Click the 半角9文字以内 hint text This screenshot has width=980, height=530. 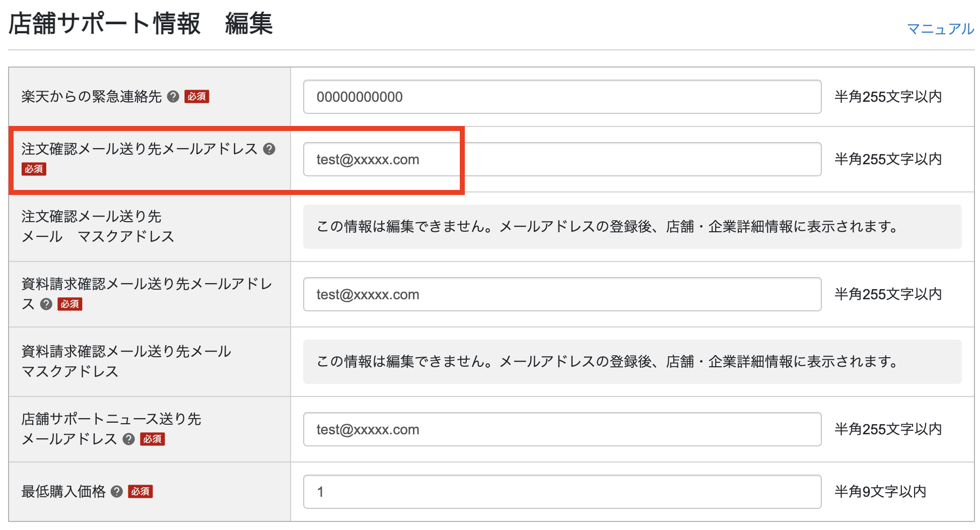tap(880, 491)
